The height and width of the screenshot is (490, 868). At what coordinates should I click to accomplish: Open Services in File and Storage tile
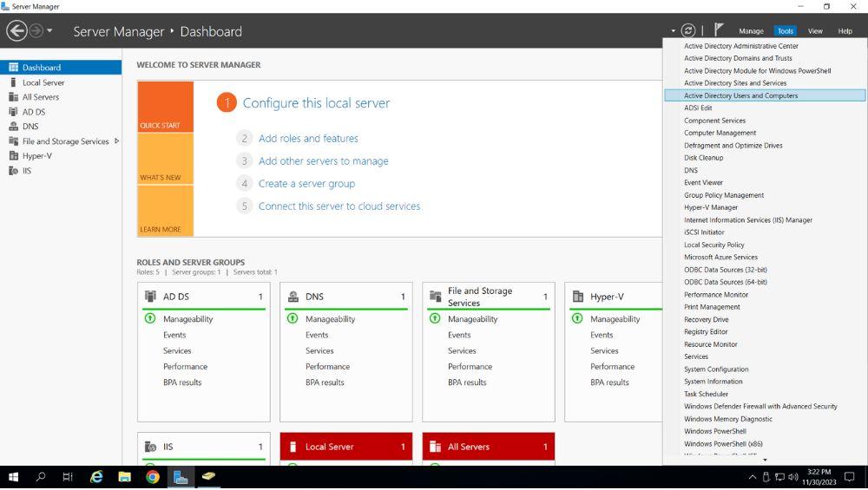[x=462, y=351]
